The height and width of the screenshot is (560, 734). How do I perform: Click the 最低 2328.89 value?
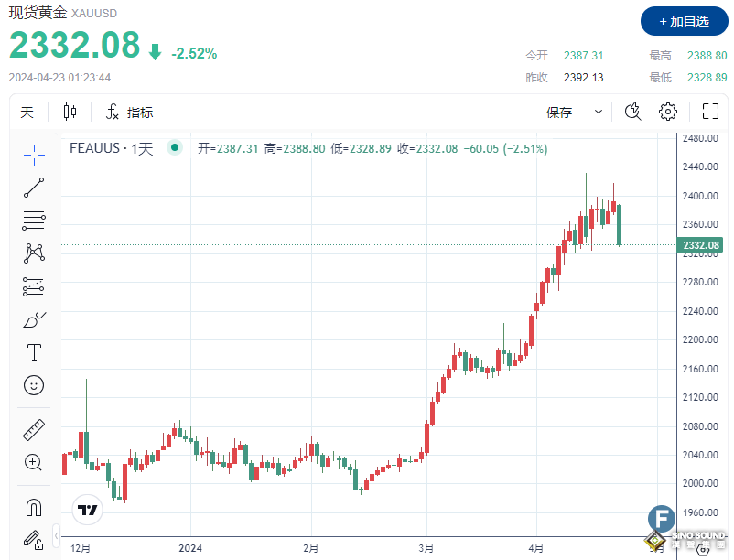click(x=707, y=78)
